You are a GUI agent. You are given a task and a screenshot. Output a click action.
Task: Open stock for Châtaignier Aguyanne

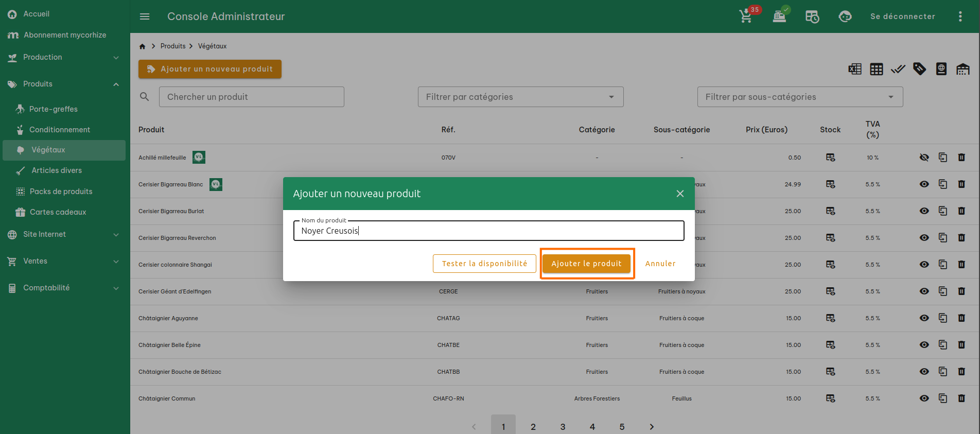831,318
